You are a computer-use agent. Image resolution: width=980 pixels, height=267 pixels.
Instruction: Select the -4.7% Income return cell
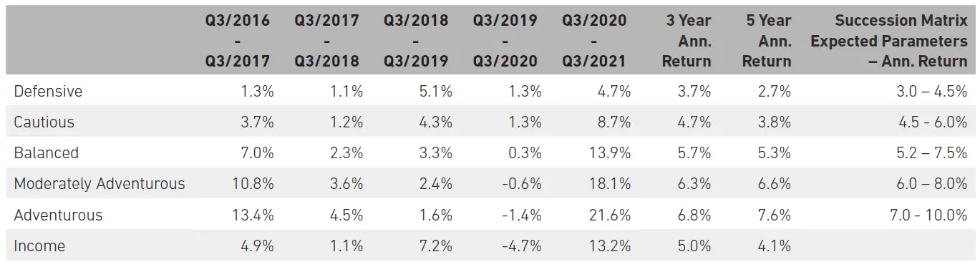(x=522, y=246)
